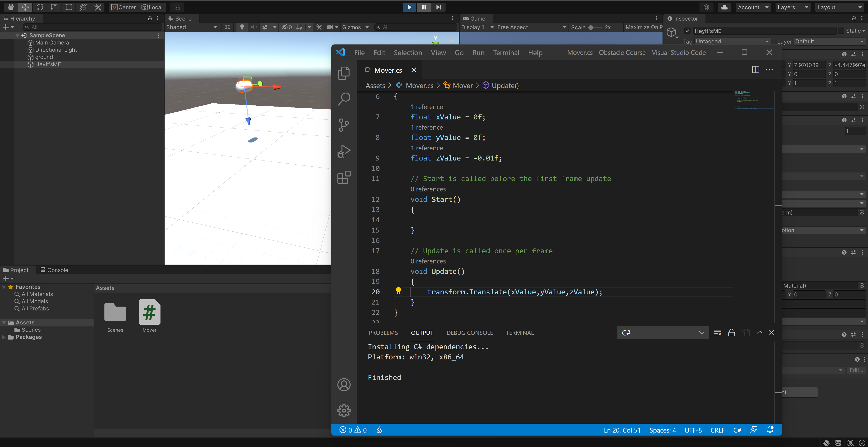The height and width of the screenshot is (447, 868).
Task: Toggle the HeyIt'sME active checkbox in the Inspector
Action: [x=687, y=31]
